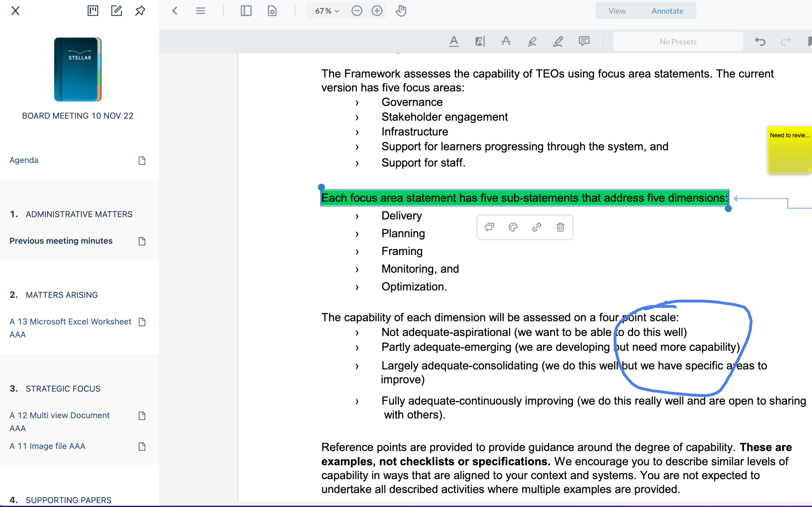Open the No Presets dropdown

pyautogui.click(x=678, y=42)
